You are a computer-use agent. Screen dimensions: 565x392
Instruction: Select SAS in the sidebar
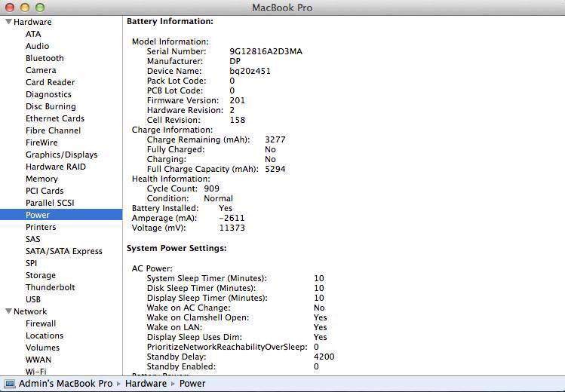click(32, 239)
